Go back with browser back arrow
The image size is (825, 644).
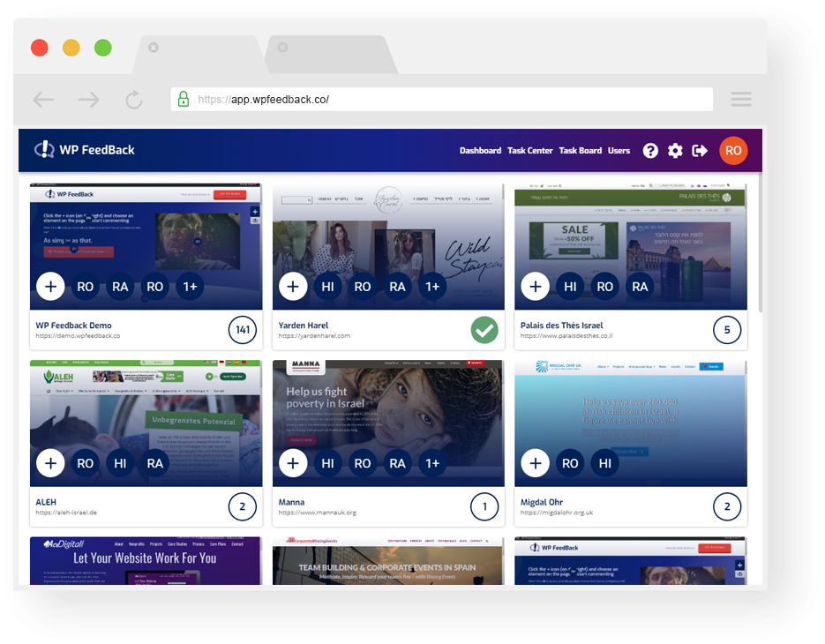(43, 100)
